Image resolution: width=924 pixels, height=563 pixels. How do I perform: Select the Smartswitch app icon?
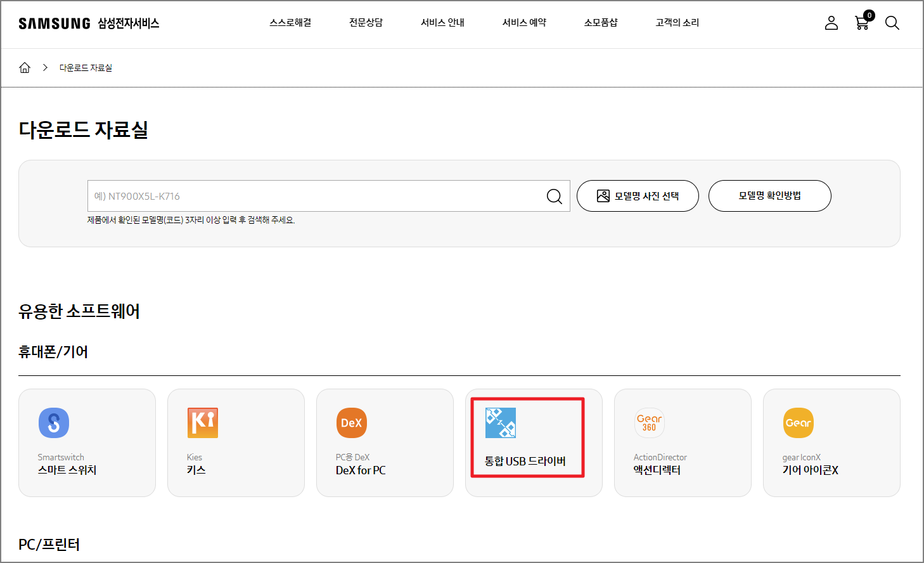(54, 423)
